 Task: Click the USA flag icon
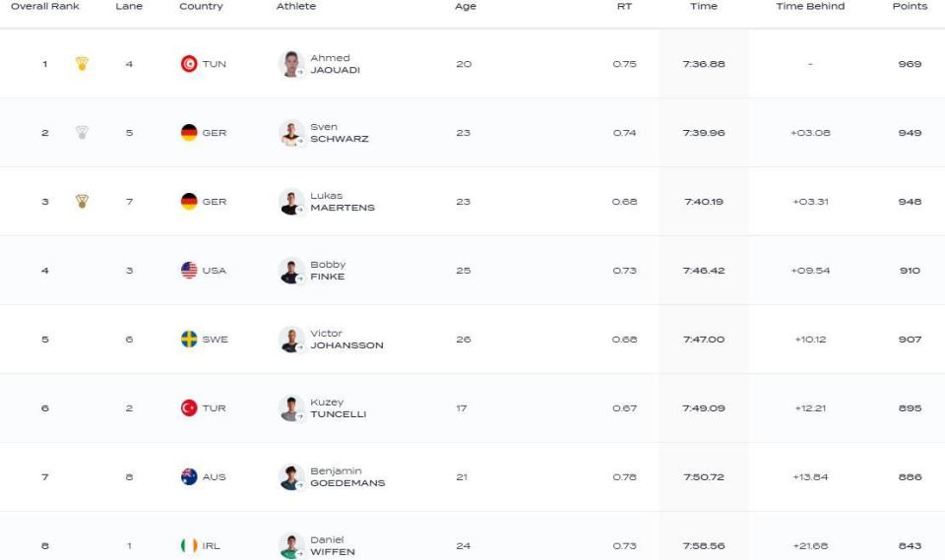[x=189, y=270]
